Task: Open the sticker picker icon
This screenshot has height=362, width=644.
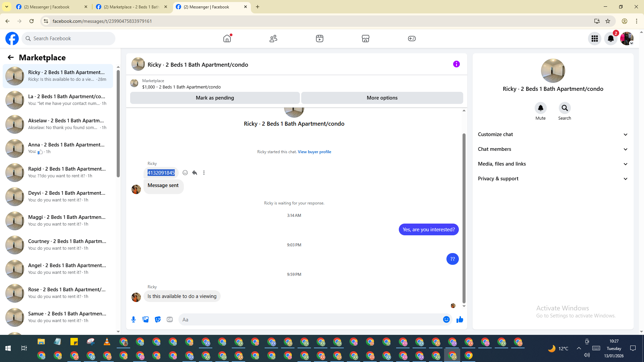Action: tap(158, 319)
